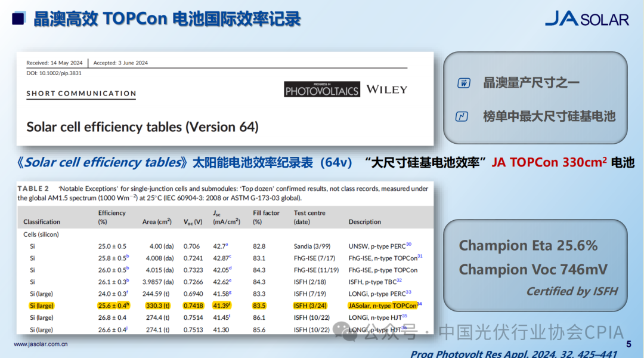Open the DOI 10.1002/pip.3831 link
The height and width of the screenshot is (358, 644).
pyautogui.click(x=54, y=73)
